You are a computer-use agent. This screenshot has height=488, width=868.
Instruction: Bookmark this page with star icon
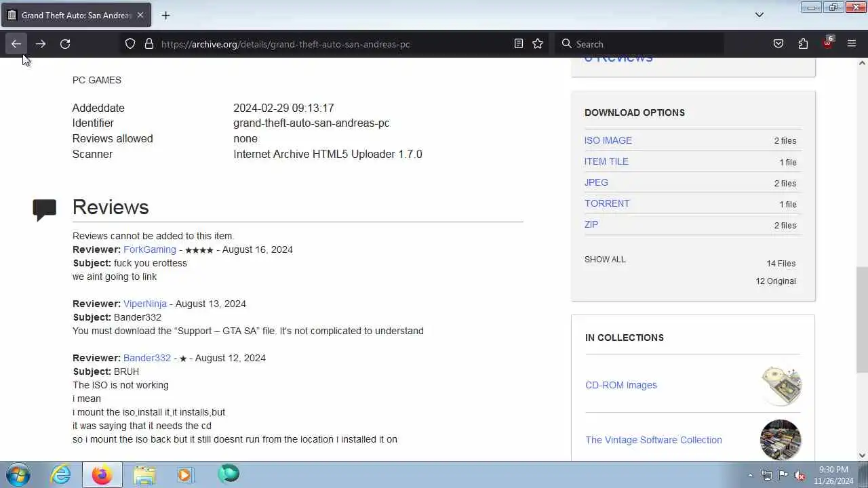point(538,44)
